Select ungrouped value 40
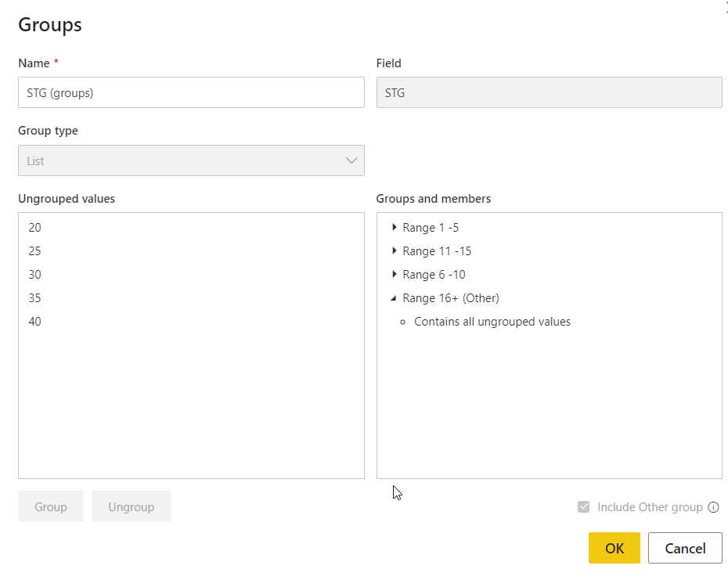The width and height of the screenshot is (728, 580). 34,322
